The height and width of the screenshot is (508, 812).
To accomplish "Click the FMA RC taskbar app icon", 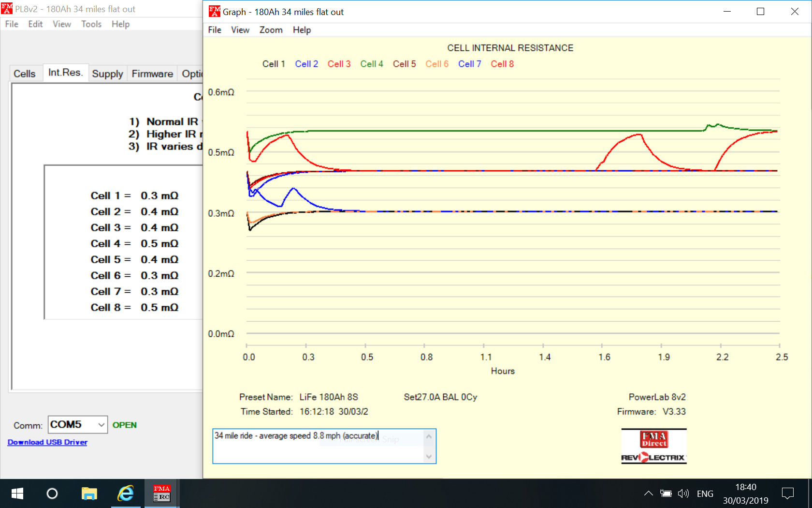I will [162, 493].
